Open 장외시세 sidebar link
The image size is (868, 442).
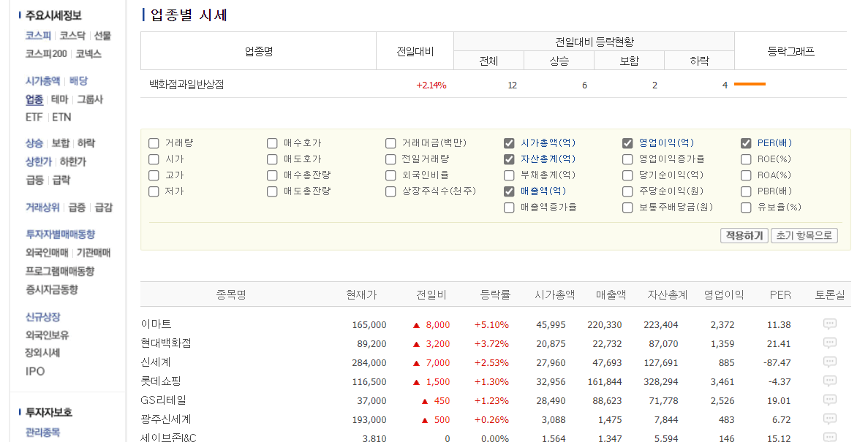pos(42,353)
